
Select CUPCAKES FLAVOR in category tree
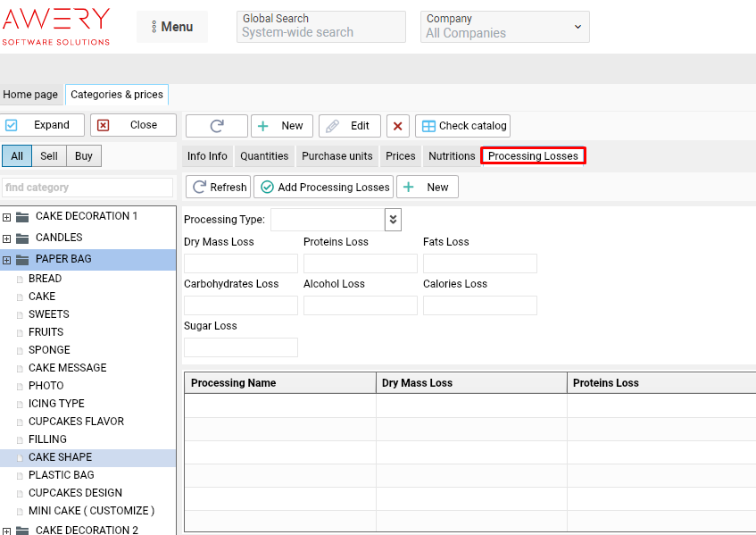[76, 422]
